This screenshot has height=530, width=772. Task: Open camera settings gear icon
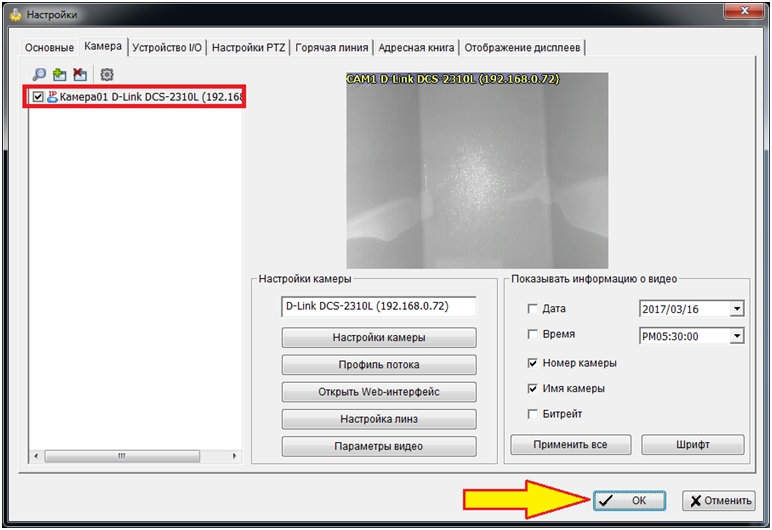pos(106,74)
